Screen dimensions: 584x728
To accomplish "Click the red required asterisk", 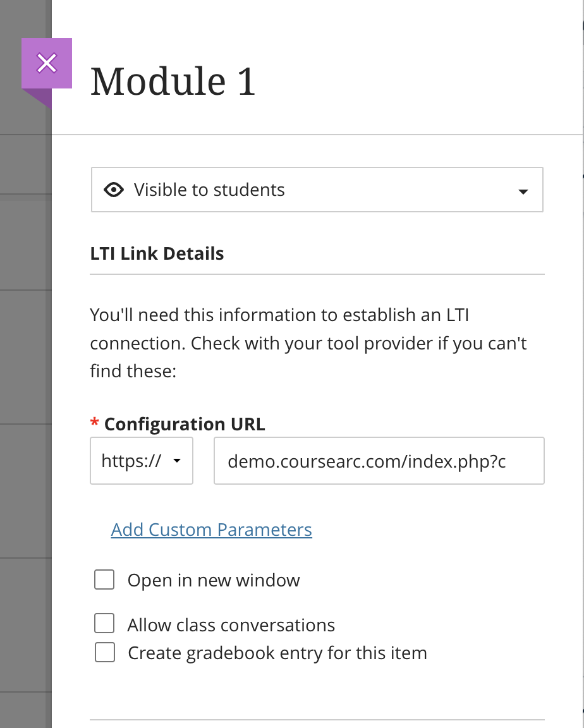I will point(95,423).
